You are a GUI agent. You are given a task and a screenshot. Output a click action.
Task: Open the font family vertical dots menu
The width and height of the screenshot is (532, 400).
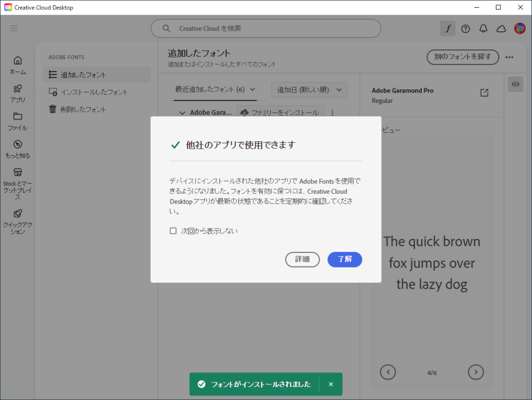click(x=332, y=113)
